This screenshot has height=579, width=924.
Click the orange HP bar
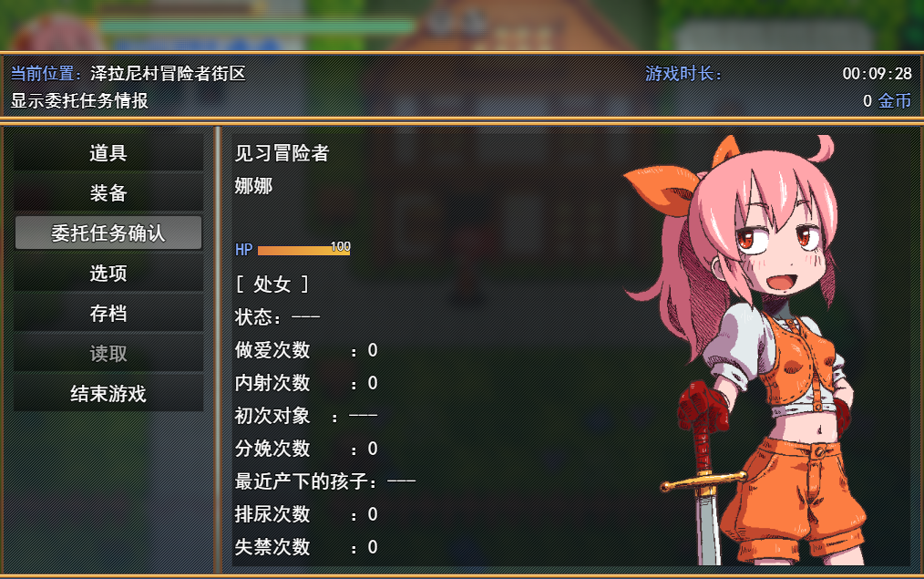pyautogui.click(x=303, y=250)
